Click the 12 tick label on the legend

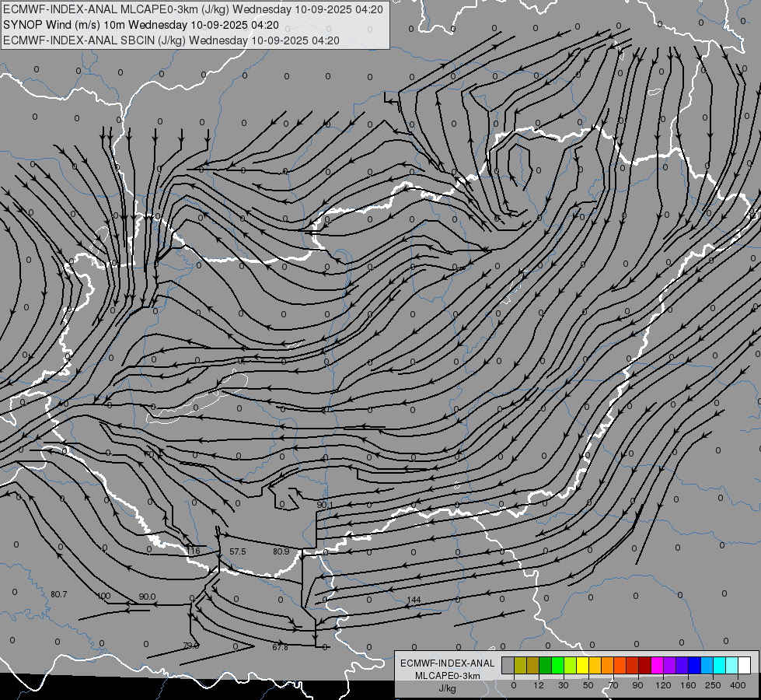pyautogui.click(x=539, y=685)
